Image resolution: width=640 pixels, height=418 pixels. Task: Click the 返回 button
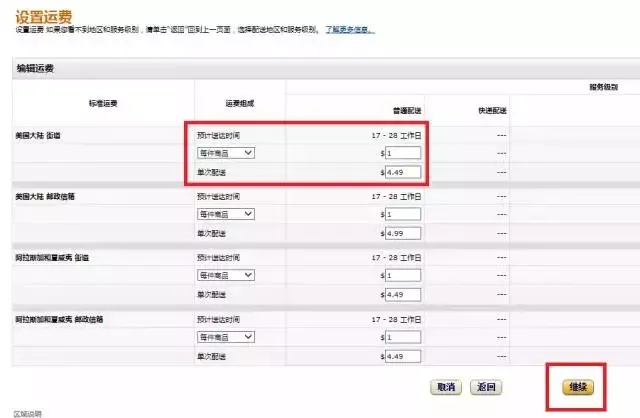point(486,387)
